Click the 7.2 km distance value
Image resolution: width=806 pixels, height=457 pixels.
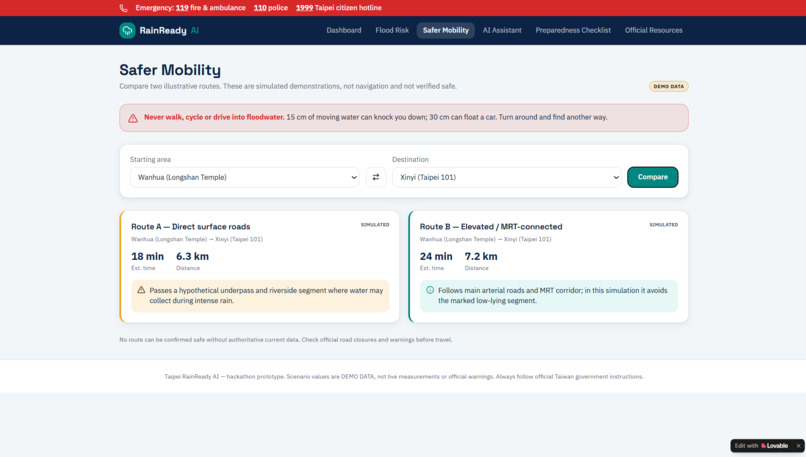481,256
